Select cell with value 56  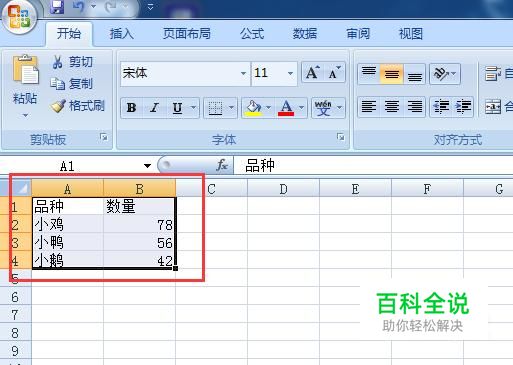pos(139,242)
